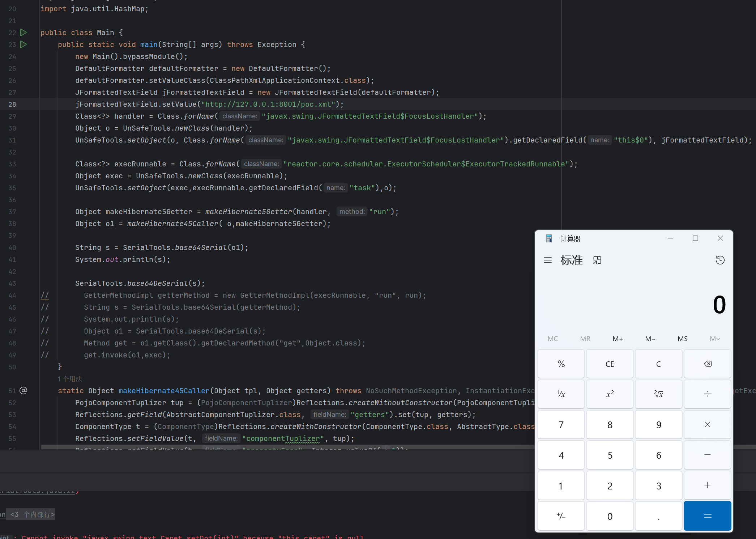Click the editor horizontal scrollbar

point(253,447)
